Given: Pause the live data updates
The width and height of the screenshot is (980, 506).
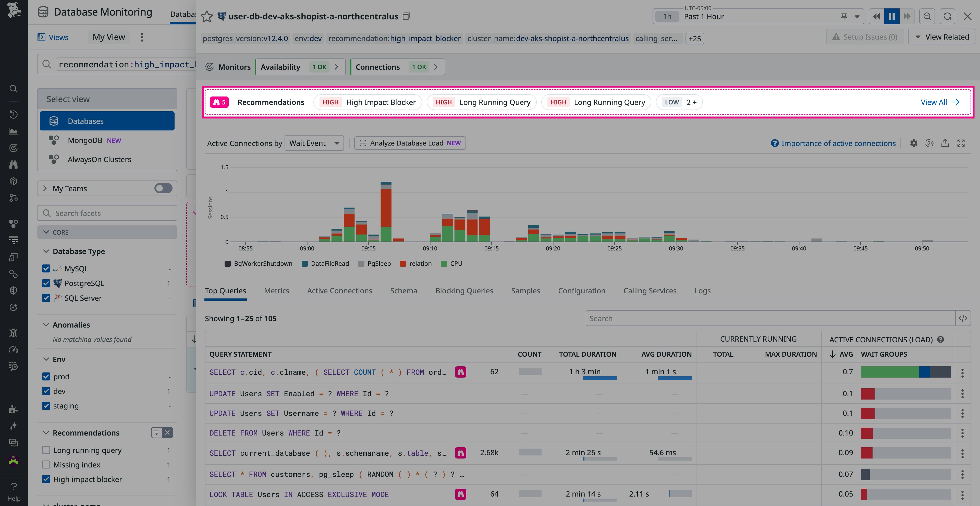Looking at the screenshot, I should [891, 16].
